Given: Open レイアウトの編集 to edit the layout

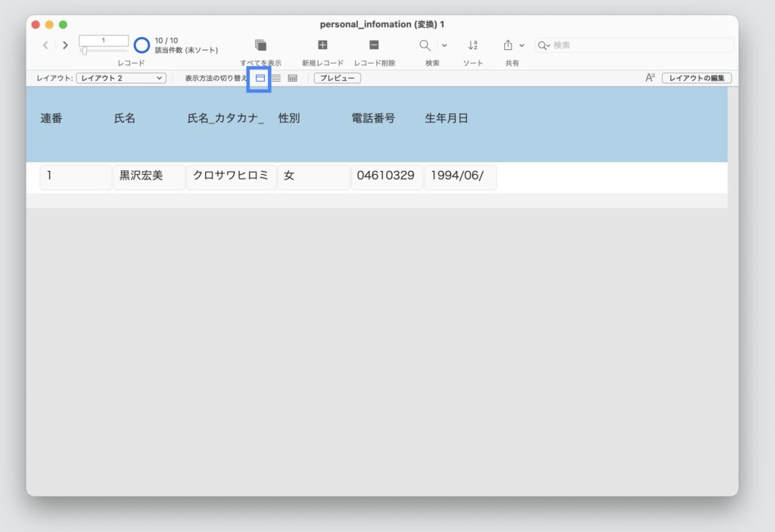Looking at the screenshot, I should click(x=697, y=77).
